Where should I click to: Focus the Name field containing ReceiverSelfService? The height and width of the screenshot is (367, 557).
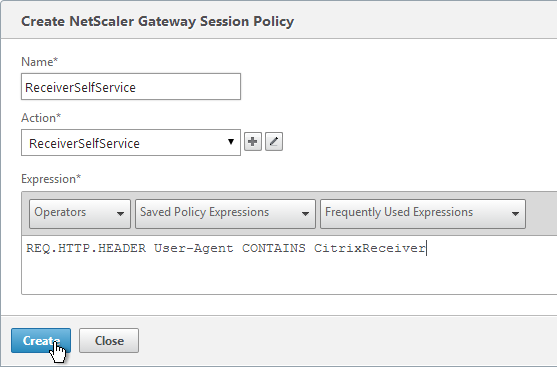click(131, 87)
